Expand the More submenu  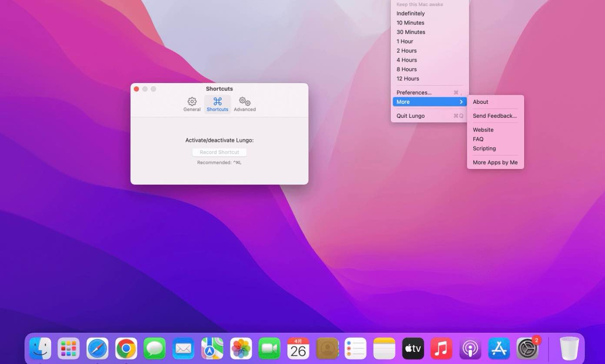pos(429,102)
